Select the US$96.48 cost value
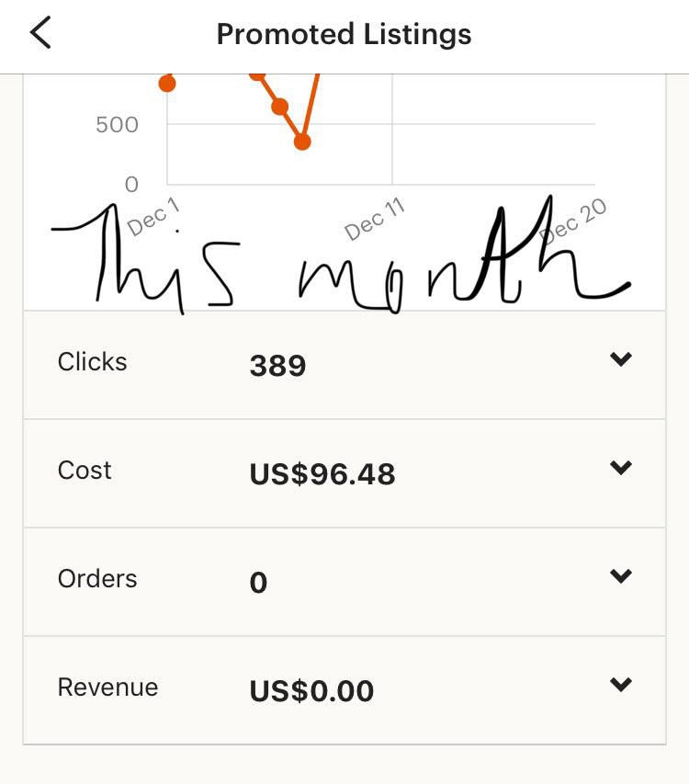This screenshot has height=784, width=689. click(x=322, y=474)
